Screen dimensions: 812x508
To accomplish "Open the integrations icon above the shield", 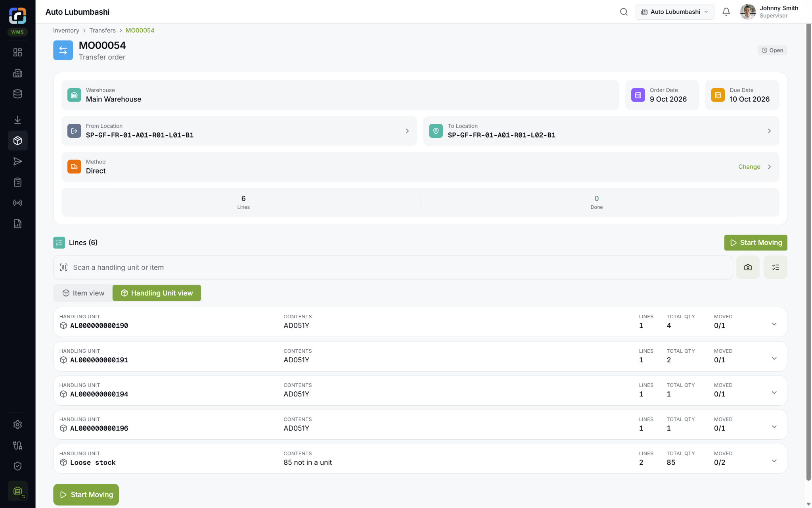I will point(17,445).
